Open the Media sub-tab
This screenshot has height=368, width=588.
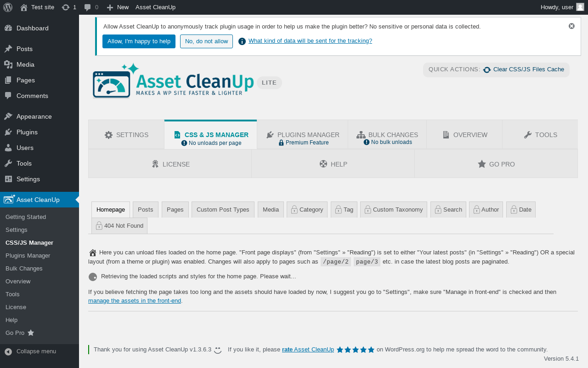coord(271,209)
